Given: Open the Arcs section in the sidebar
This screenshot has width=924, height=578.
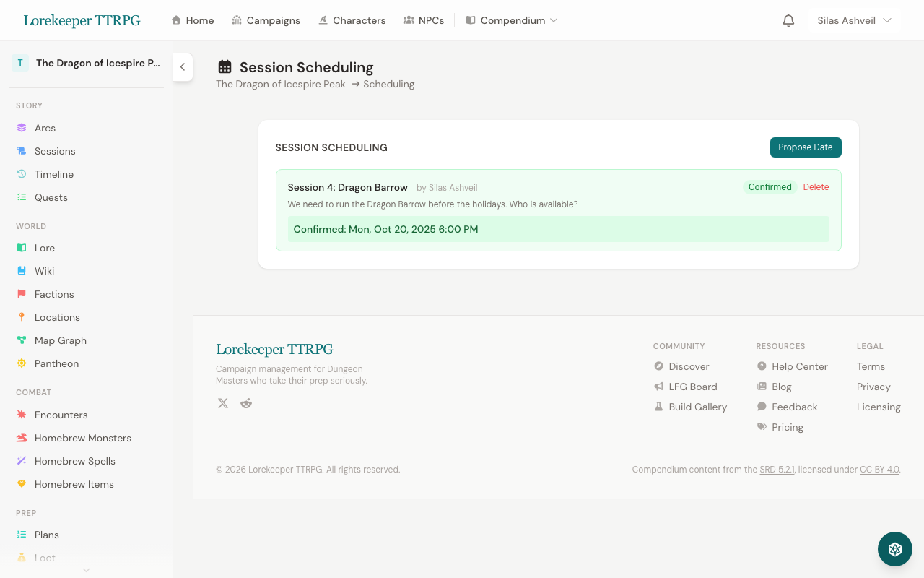Looking at the screenshot, I should (x=45, y=127).
